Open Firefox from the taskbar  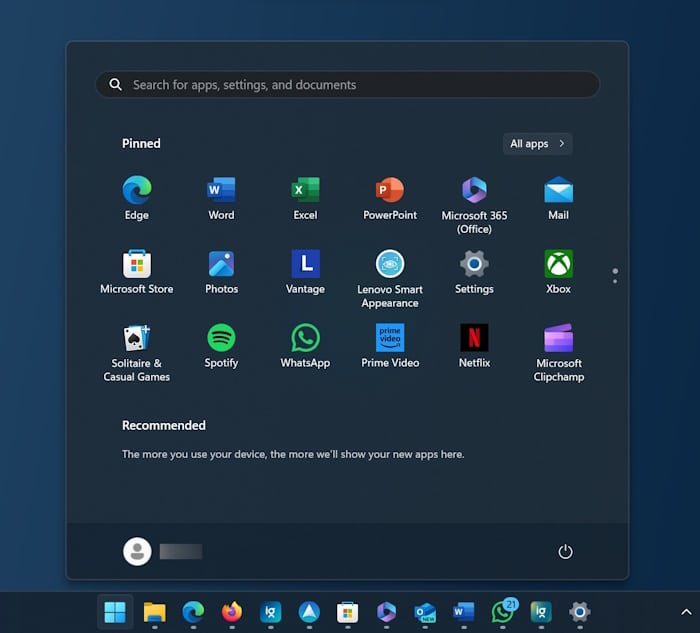click(232, 612)
